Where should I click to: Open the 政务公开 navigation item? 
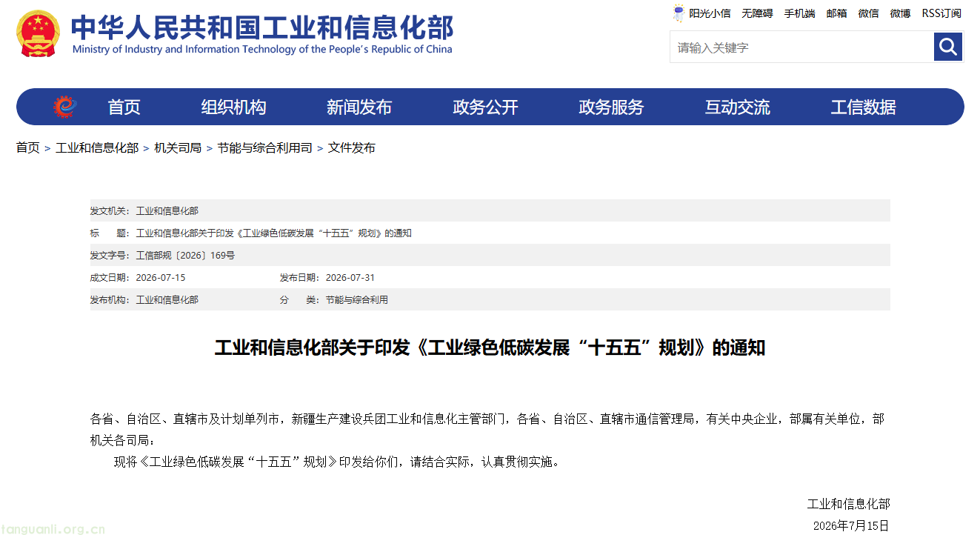pos(485,107)
